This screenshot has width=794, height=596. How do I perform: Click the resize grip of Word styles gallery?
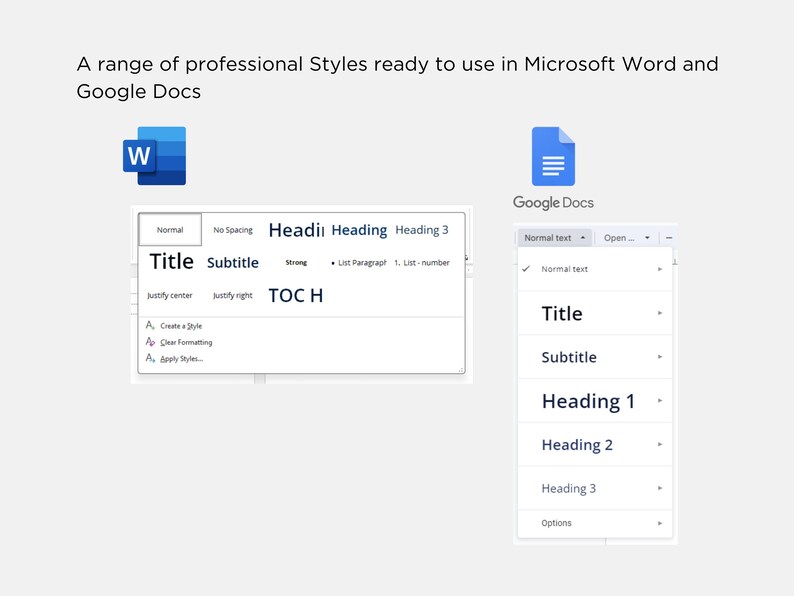pyautogui.click(x=461, y=370)
